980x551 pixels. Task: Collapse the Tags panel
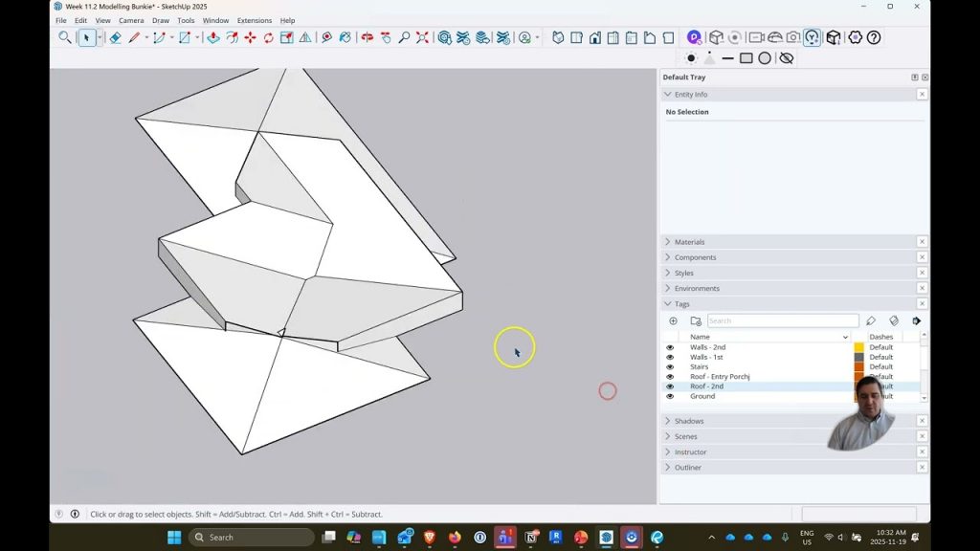point(681,304)
